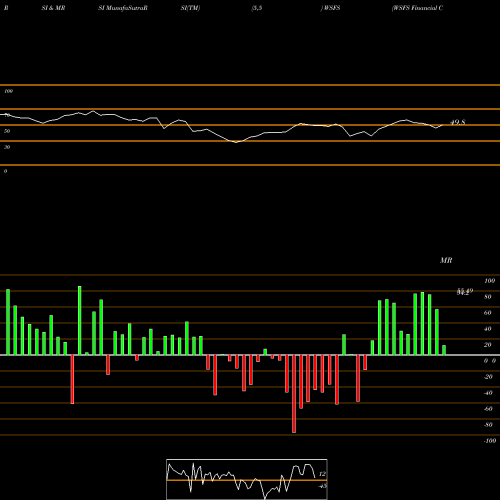Viewport: 500px width, 500px height.
Task: Click the '100' label on RSI axis
Action: tap(8, 91)
